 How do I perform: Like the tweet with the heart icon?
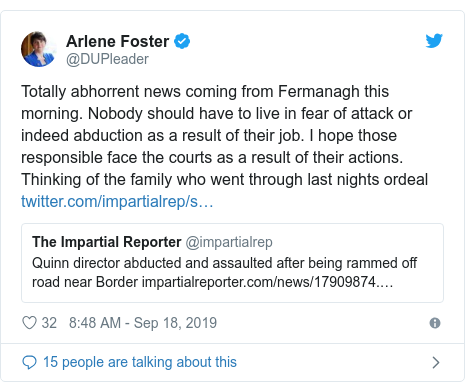click(29, 323)
